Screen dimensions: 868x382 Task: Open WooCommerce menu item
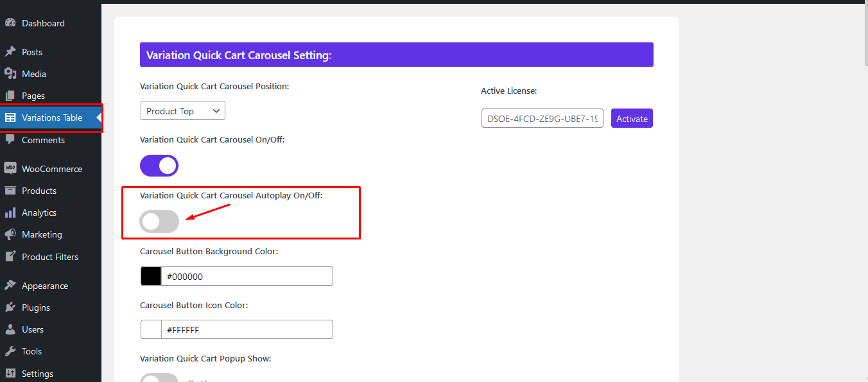(51, 169)
